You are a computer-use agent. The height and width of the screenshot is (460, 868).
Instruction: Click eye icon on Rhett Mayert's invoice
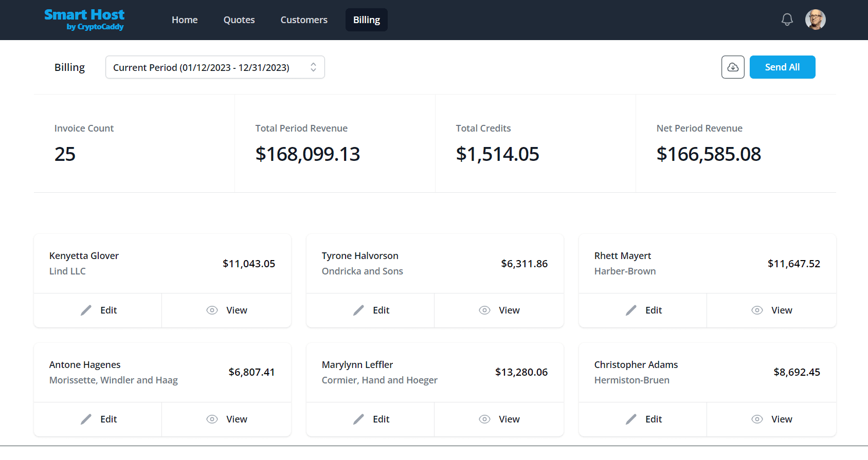(757, 310)
